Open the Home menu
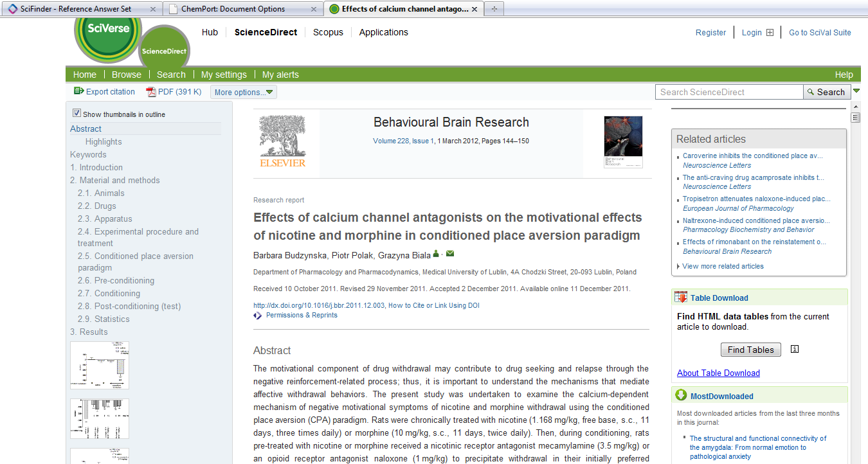Screen dimensions: 868x464 (85, 75)
